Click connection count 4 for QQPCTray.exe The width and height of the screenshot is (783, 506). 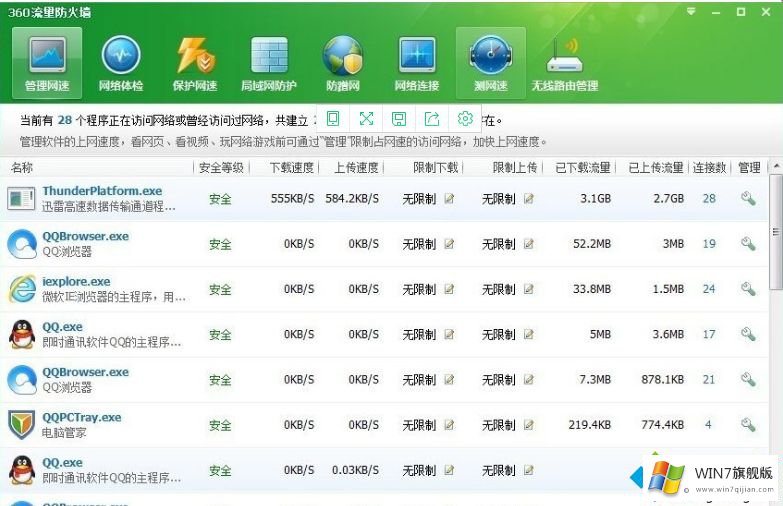click(x=708, y=425)
